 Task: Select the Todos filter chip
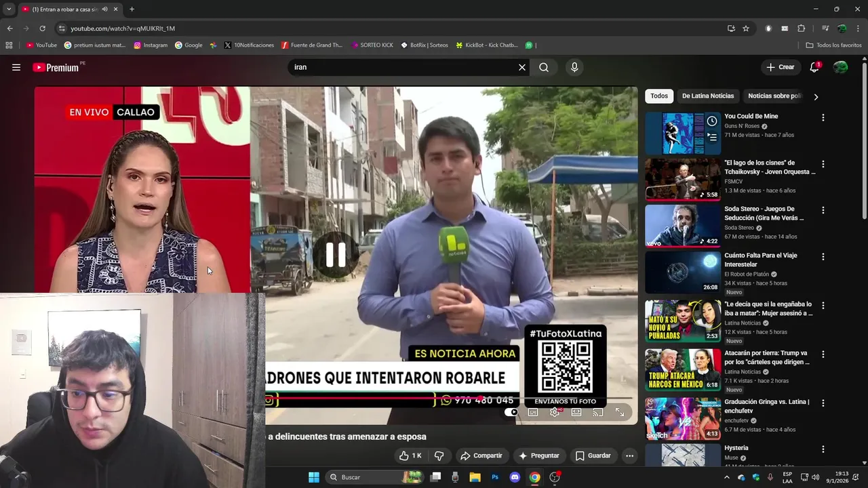[659, 96]
